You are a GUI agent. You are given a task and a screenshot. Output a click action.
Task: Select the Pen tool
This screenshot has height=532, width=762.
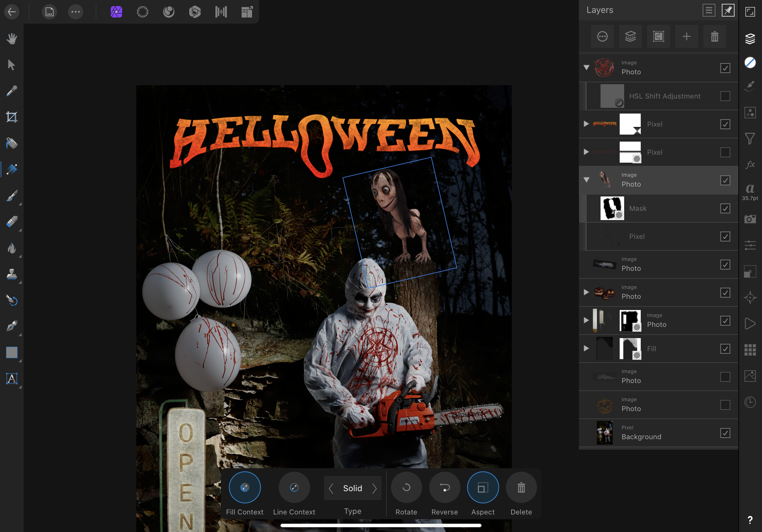pos(11,326)
